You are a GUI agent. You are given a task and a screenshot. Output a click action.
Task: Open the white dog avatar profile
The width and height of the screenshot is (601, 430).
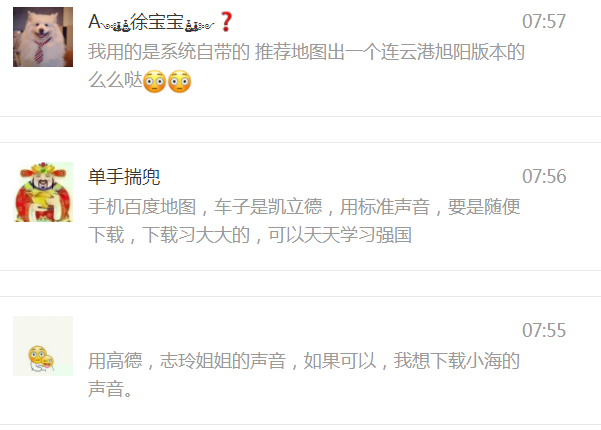[43, 37]
